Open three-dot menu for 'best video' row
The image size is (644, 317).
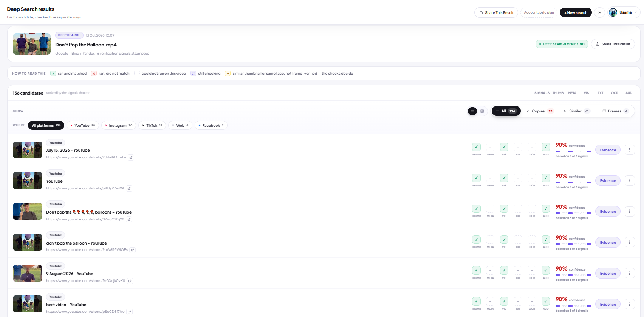(x=630, y=304)
